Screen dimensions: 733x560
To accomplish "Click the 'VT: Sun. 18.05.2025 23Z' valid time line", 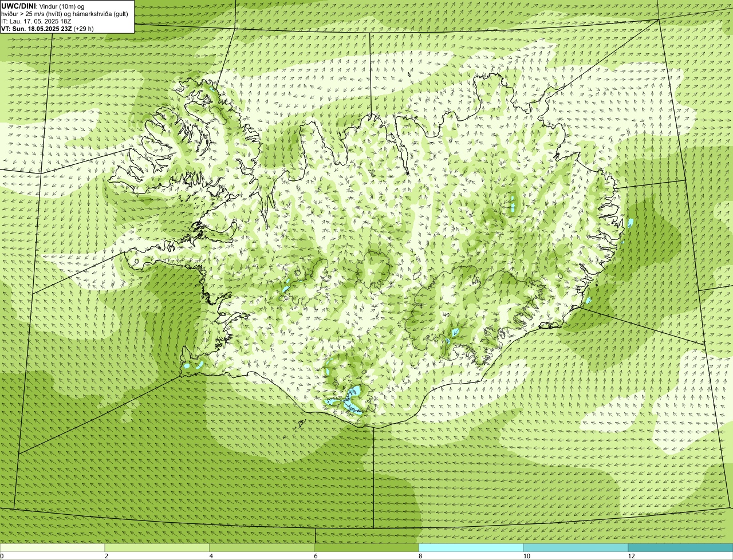I will pyautogui.click(x=48, y=29).
